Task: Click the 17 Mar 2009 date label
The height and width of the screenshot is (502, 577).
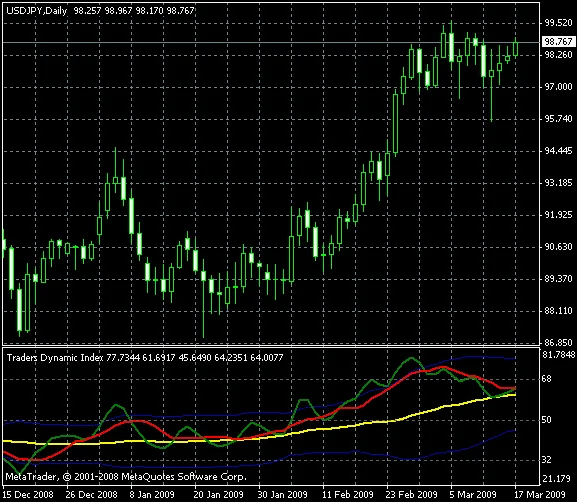Action: pyautogui.click(x=539, y=494)
